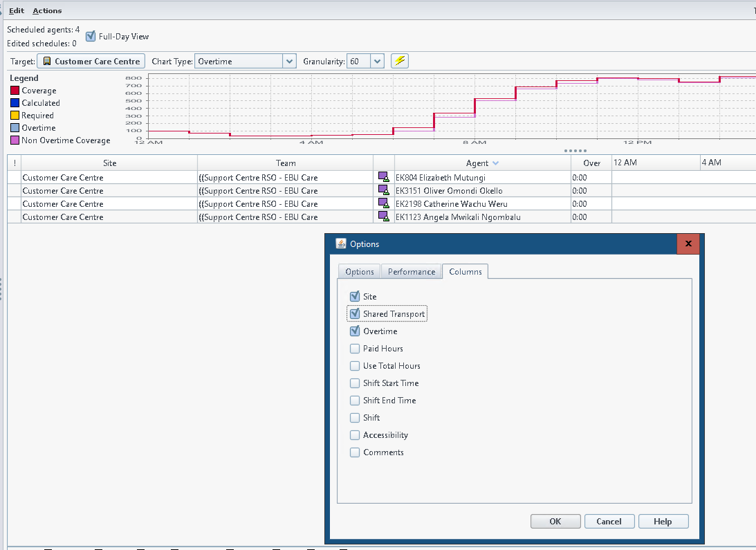
Task: Click OK in the Options dialog
Action: (x=555, y=522)
